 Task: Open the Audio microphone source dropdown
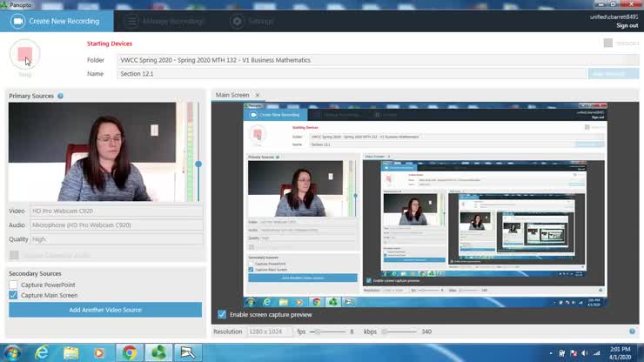[x=116, y=225]
